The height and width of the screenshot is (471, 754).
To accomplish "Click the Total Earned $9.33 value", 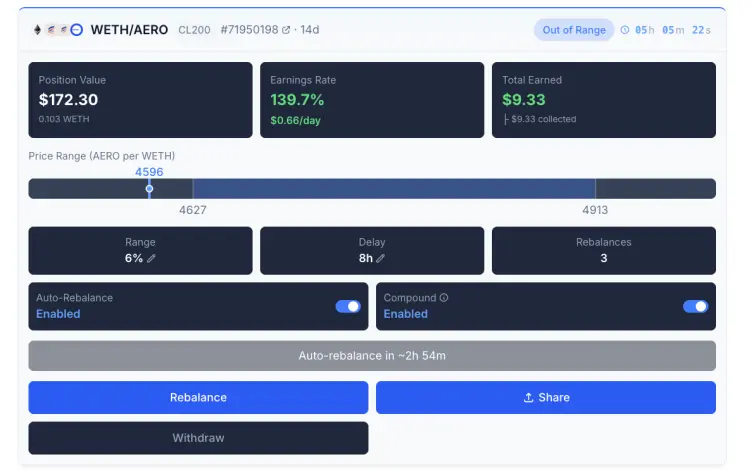I will (x=524, y=100).
